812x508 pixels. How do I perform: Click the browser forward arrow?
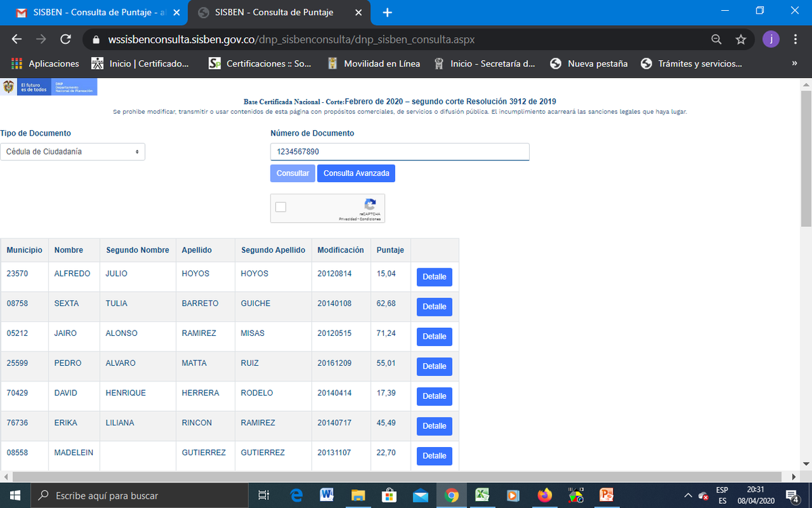point(41,39)
